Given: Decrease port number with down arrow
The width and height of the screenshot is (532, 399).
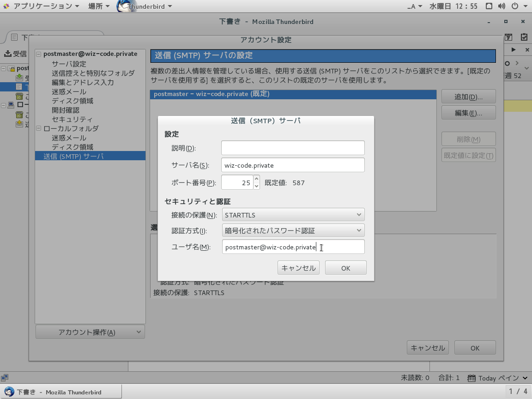Looking at the screenshot, I should click(x=256, y=186).
